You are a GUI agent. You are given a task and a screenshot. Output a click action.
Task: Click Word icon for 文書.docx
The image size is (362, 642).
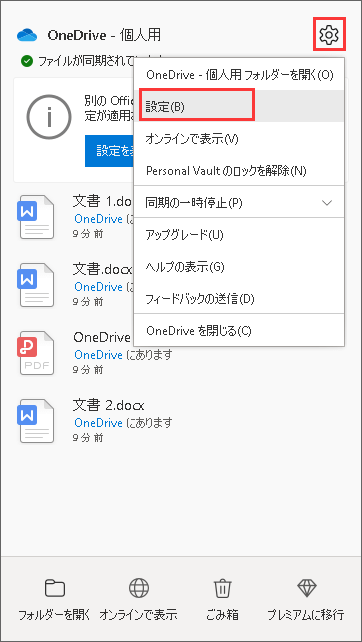pyautogui.click(x=36, y=285)
